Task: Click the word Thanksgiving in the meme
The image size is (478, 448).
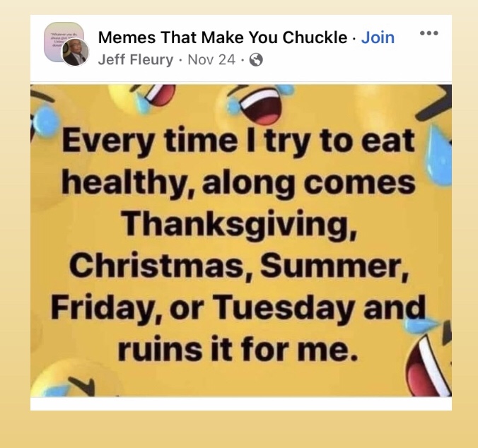Action: (x=238, y=225)
